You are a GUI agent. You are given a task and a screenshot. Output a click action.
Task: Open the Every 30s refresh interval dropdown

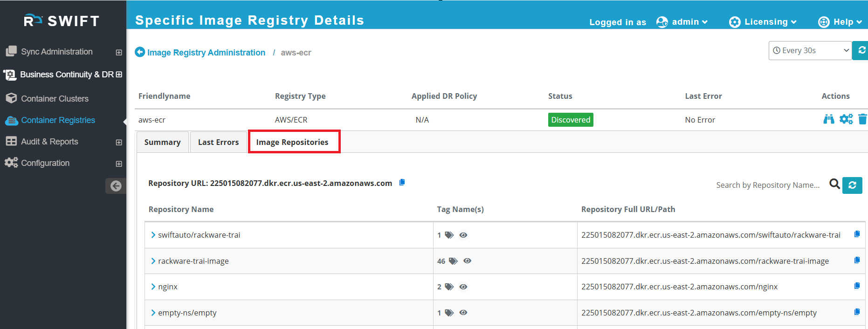point(810,50)
